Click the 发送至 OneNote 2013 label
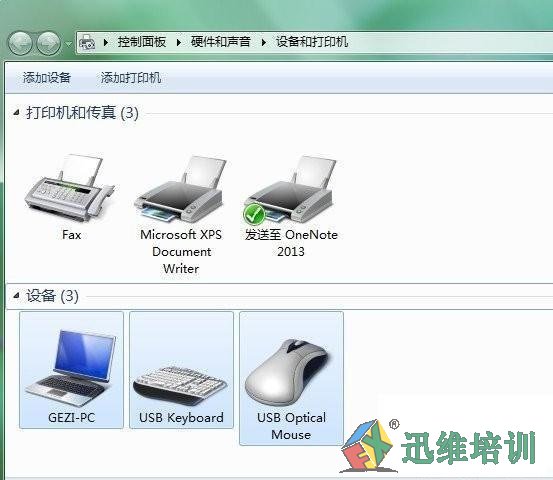Viewport: 553px width, 480px height. tap(291, 243)
